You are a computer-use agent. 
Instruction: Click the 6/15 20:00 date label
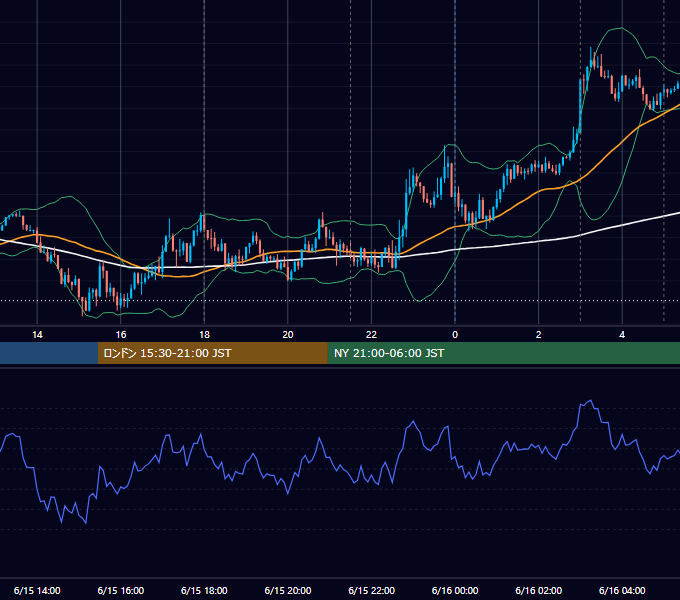pyautogui.click(x=288, y=590)
